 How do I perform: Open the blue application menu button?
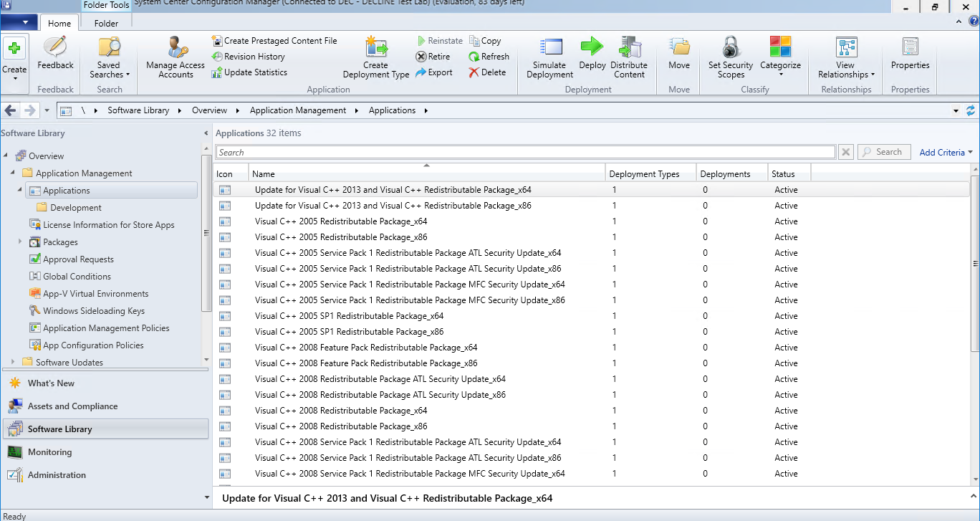click(19, 22)
